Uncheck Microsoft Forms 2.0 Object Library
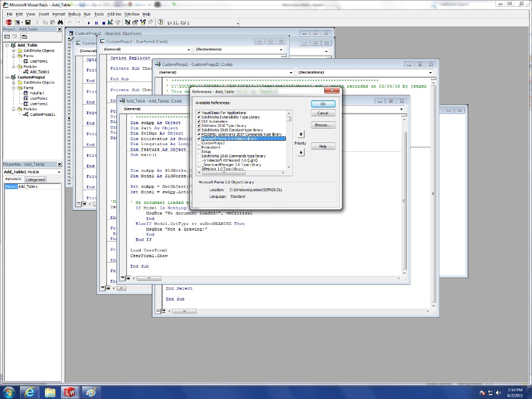Viewport: 532px width, 399px height. (199, 139)
